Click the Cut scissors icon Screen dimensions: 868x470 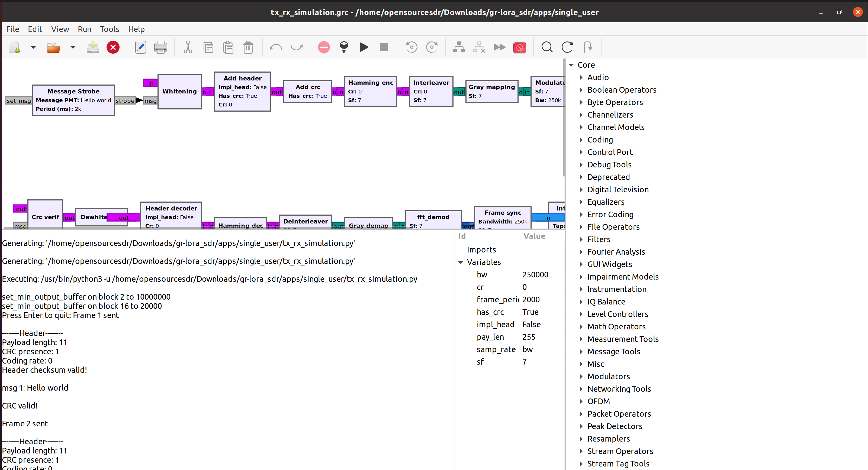click(188, 47)
